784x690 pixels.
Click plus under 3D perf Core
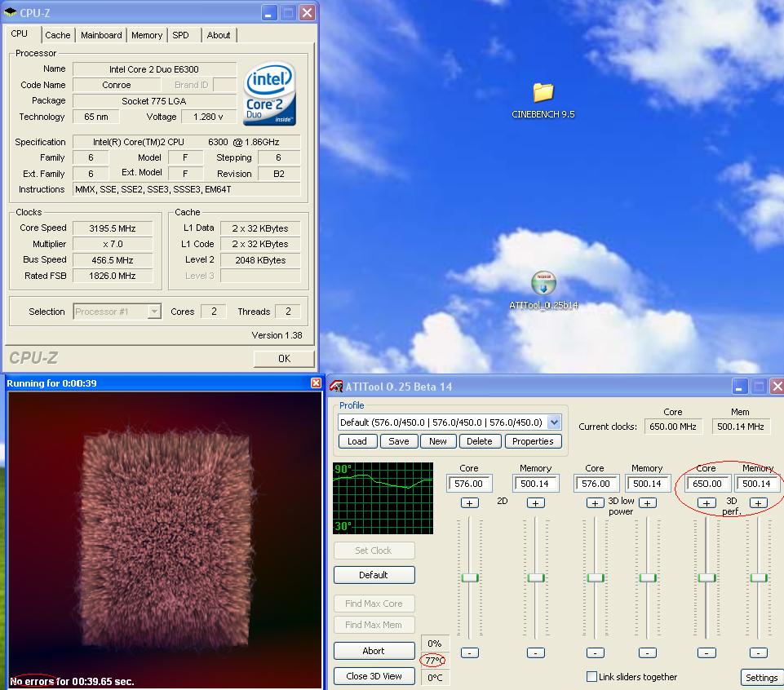click(x=706, y=503)
